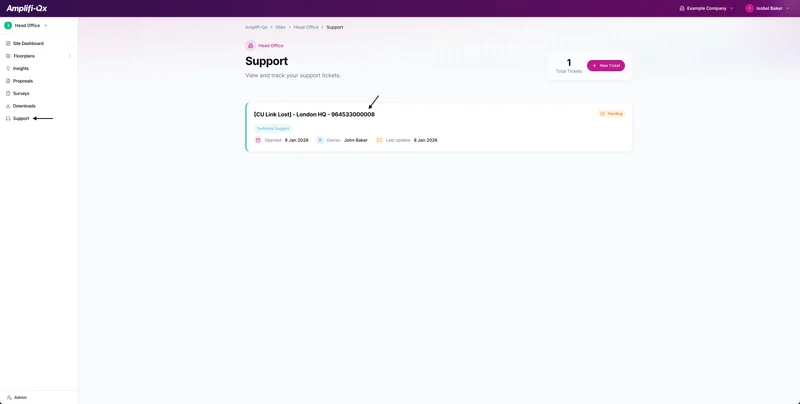Open Site Dashboard from sidebar
This screenshot has width=800, height=404.
click(x=28, y=43)
